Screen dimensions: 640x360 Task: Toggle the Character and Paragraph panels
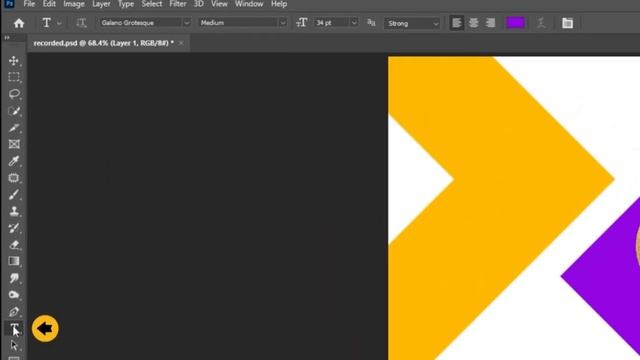[x=567, y=23]
